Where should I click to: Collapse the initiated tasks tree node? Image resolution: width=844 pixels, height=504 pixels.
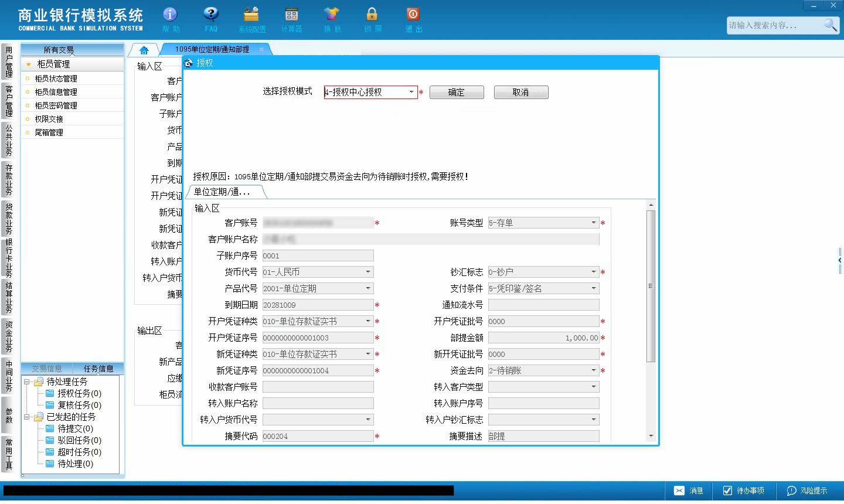tap(26, 417)
